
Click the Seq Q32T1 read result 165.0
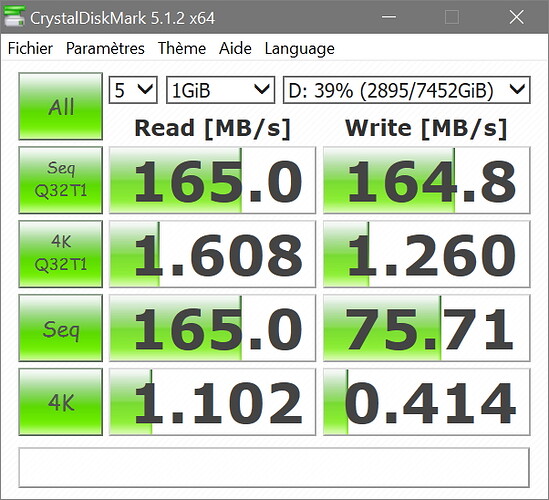pyautogui.click(x=212, y=180)
